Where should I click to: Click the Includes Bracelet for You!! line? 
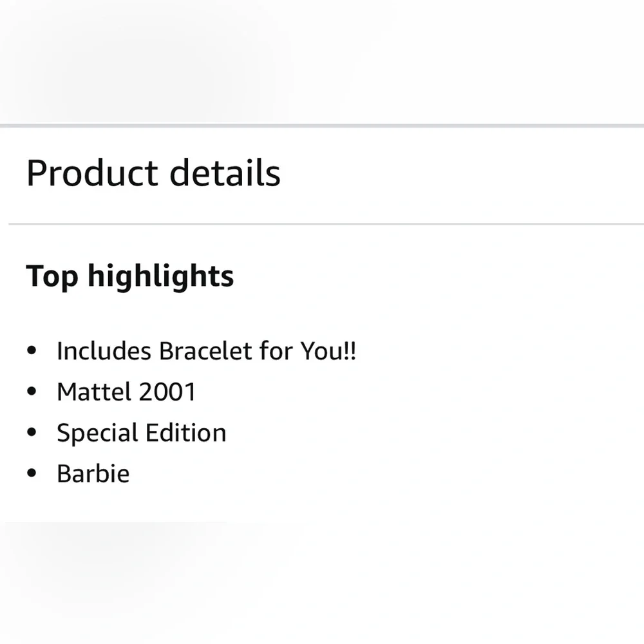(x=206, y=352)
